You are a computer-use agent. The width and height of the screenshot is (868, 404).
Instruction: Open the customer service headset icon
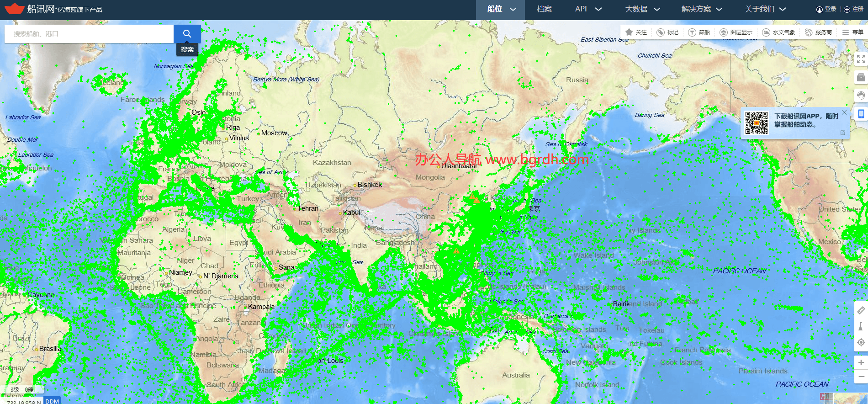point(861,96)
